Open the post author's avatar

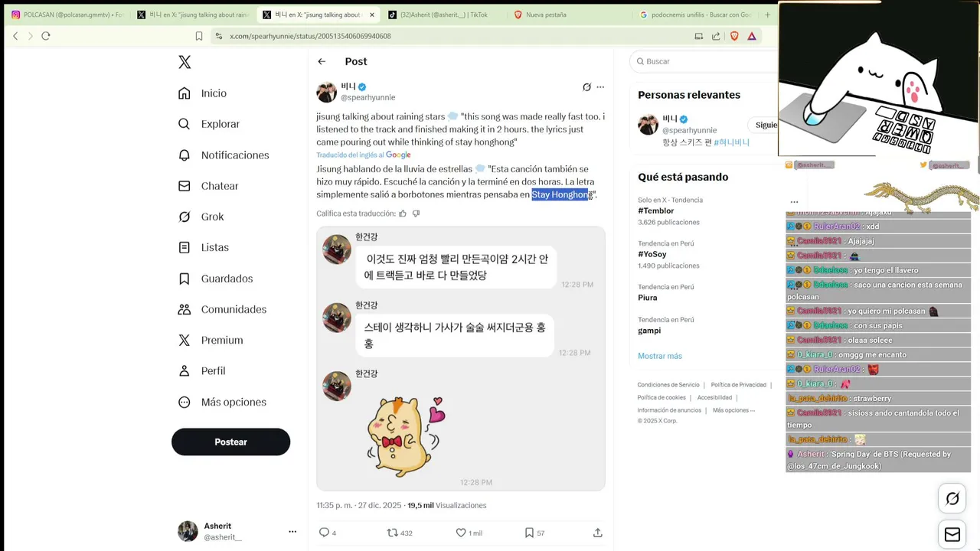327,93
